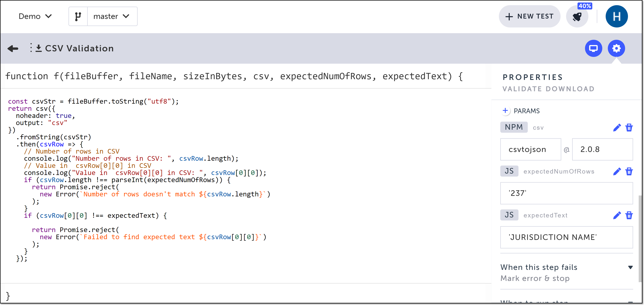The image size is (644, 305).
Task: Click the git branch icon
Action: (x=78, y=17)
